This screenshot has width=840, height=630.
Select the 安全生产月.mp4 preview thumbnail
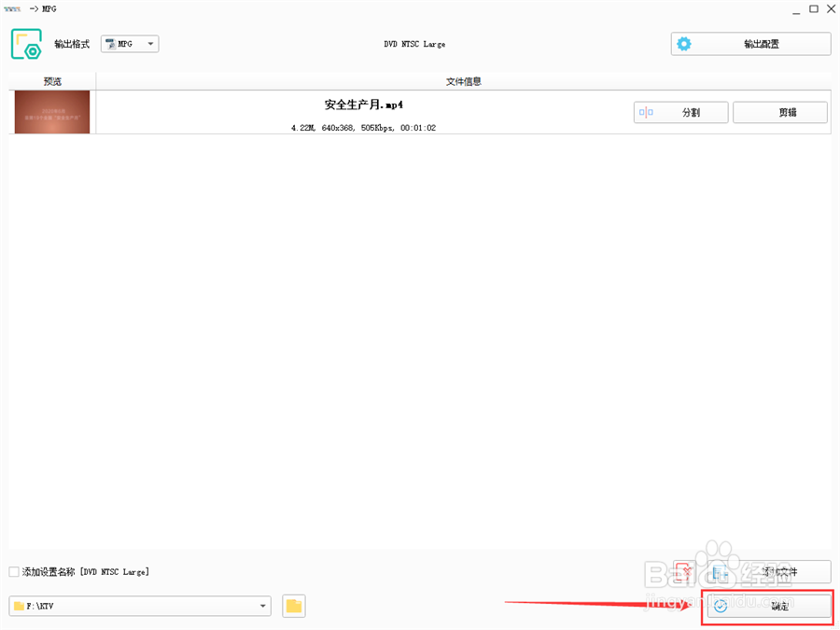[52, 112]
